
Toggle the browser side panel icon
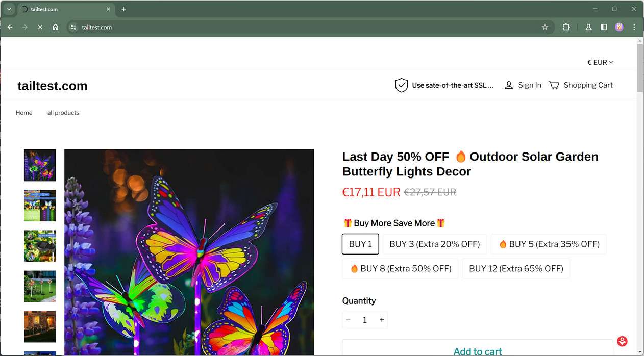click(x=604, y=27)
